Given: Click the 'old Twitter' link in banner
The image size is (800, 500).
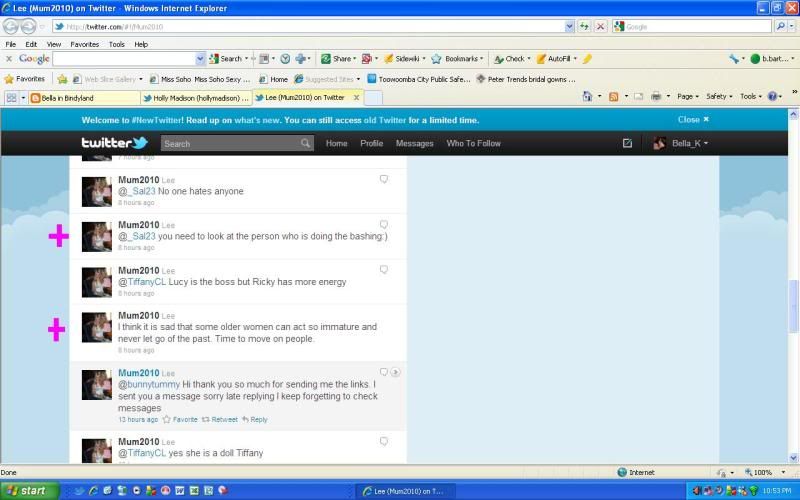Looking at the screenshot, I should (x=385, y=120).
